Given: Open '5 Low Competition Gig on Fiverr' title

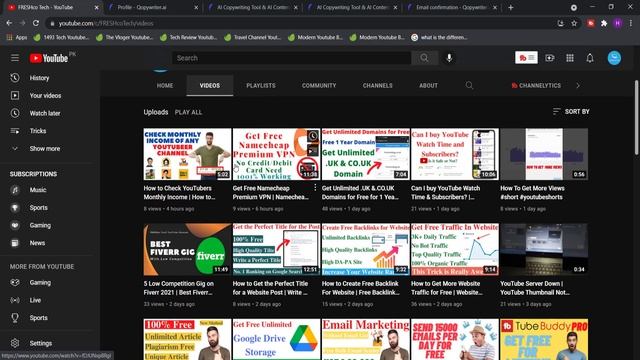Looking at the screenshot, I should [178, 288].
